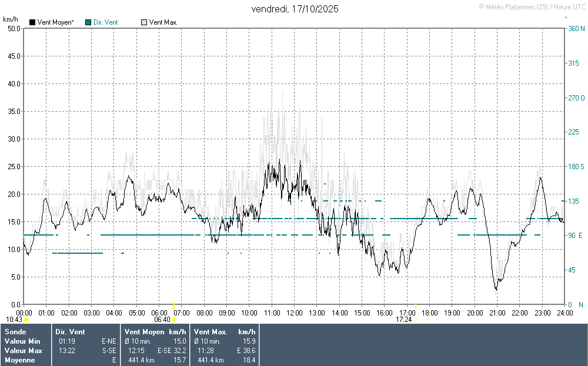The width and height of the screenshot is (588, 366).
Task: Click the black Vent Moyen legend square
Action: click(32, 22)
